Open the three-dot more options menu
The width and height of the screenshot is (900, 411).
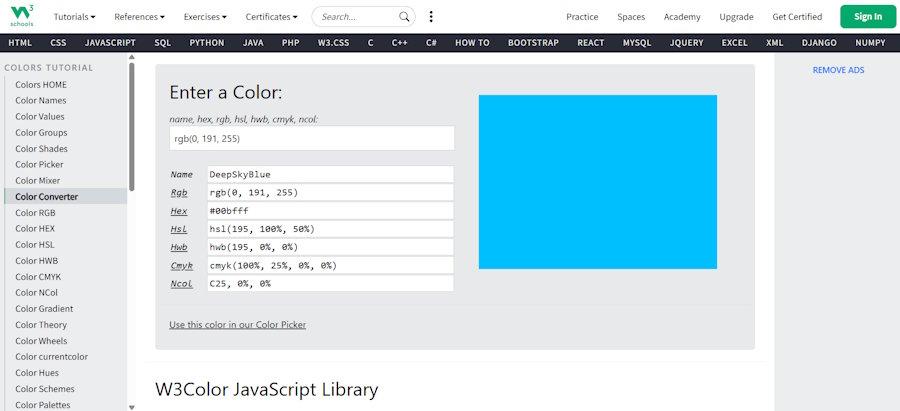click(x=431, y=17)
